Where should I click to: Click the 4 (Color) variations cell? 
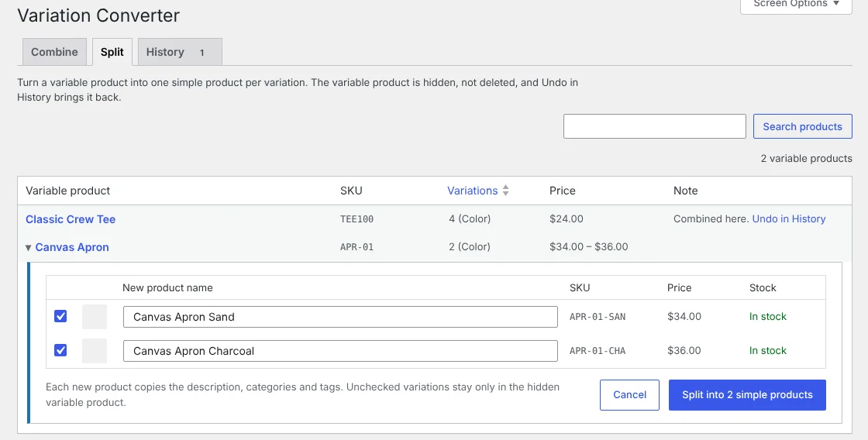pos(470,218)
